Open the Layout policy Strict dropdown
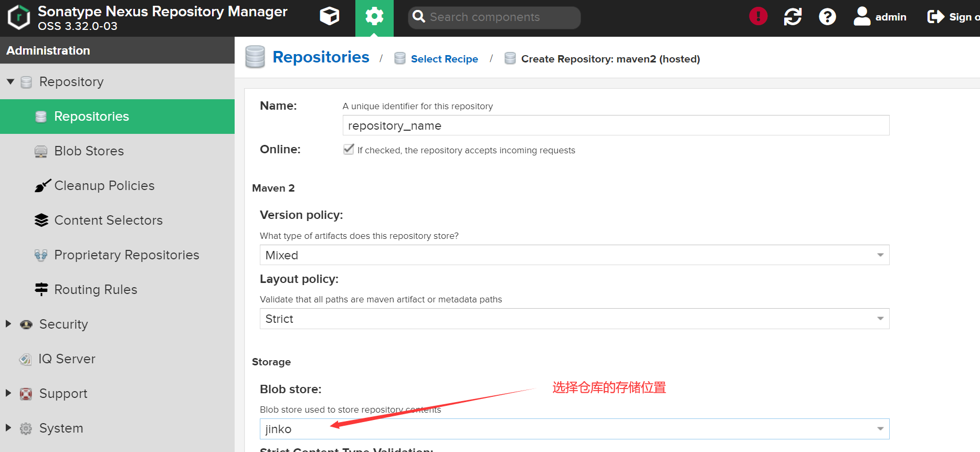Image resolution: width=980 pixels, height=452 pixels. [574, 319]
